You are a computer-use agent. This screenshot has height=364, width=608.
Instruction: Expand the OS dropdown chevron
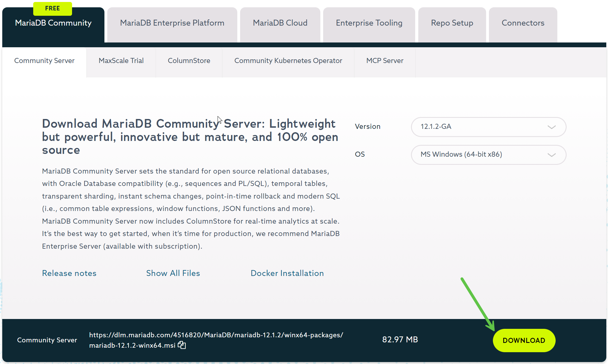[x=551, y=155]
